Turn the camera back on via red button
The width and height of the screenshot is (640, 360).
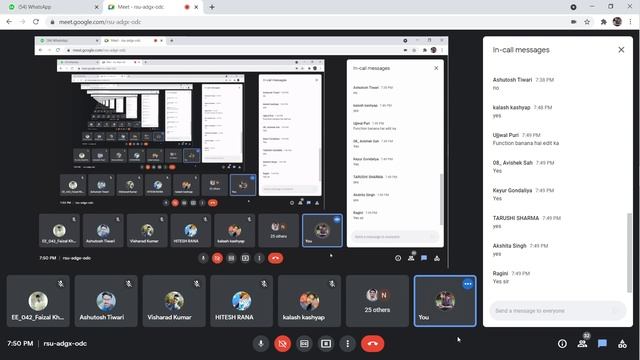coord(282,344)
